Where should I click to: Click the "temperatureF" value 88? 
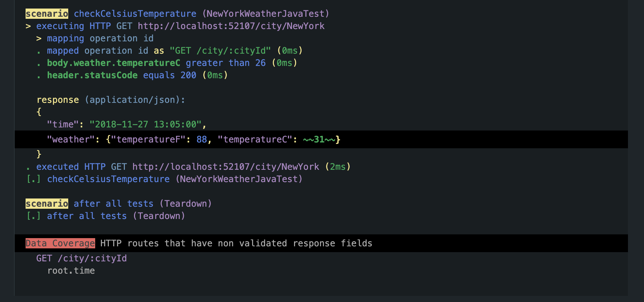pyautogui.click(x=202, y=139)
